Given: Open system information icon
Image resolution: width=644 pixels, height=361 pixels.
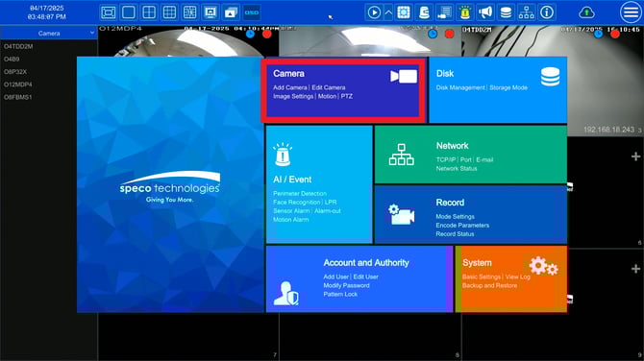Looking at the screenshot, I should pos(547,12).
